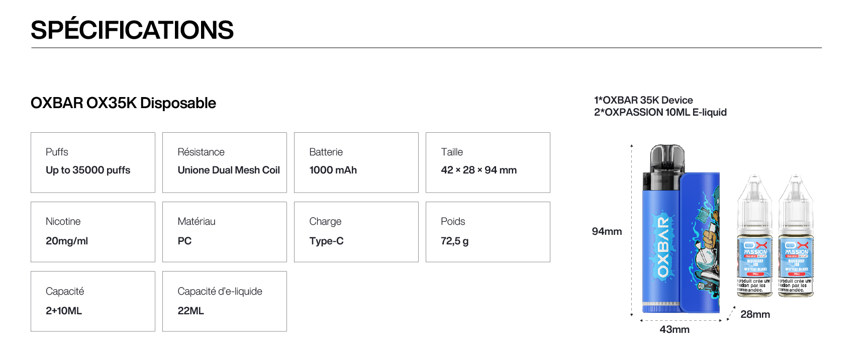Click the 28mm depth label
This screenshot has width=868, height=351.
click(755, 314)
